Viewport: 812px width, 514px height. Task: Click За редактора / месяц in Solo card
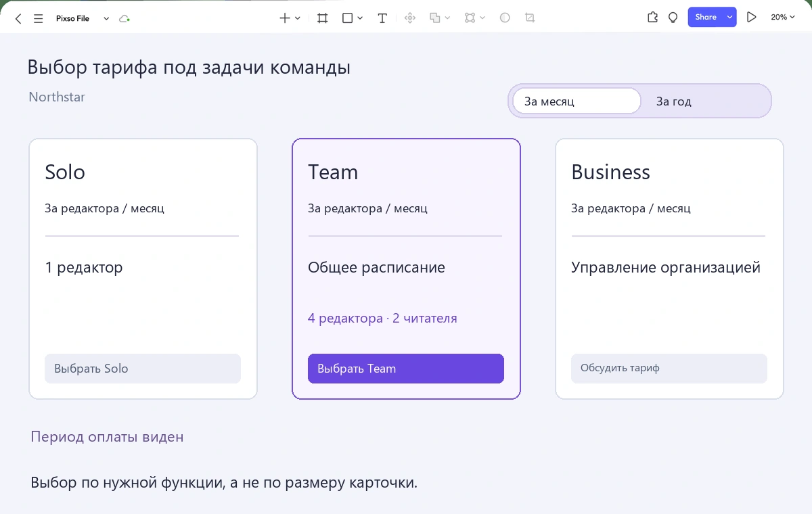(104, 208)
